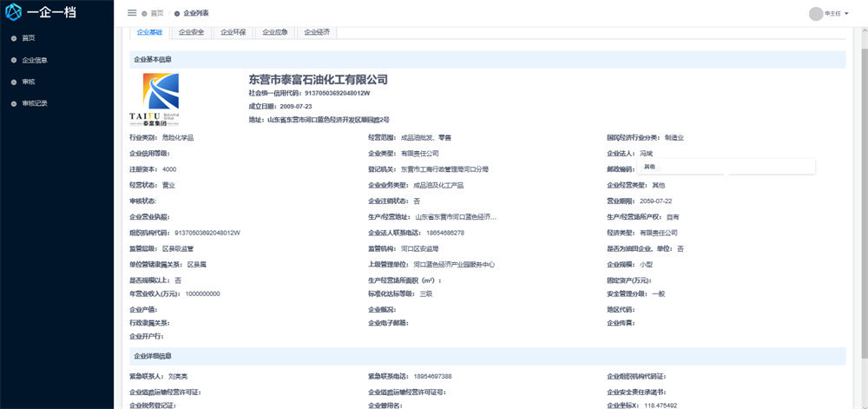Open 企业信息 in the sidebar
This screenshot has width=868, height=409.
pyautogui.click(x=35, y=60)
